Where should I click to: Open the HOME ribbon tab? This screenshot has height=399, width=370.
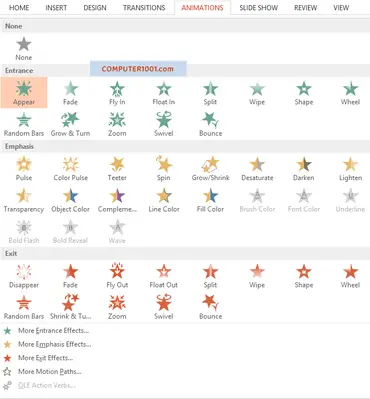point(19,8)
